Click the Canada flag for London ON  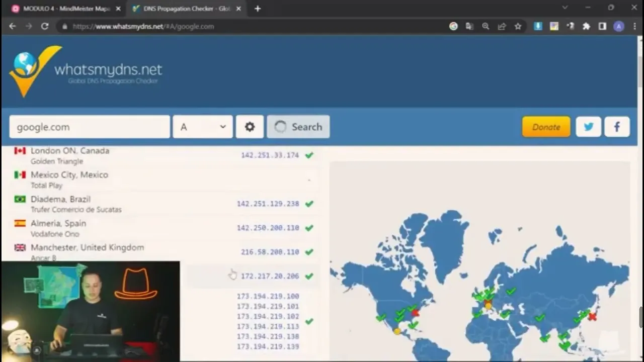(x=20, y=151)
